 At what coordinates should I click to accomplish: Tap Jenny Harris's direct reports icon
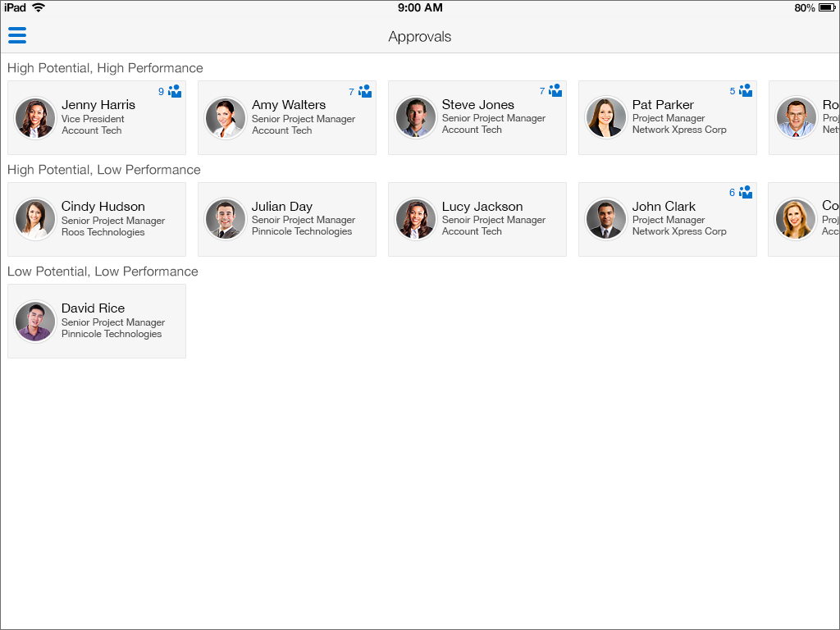(175, 91)
